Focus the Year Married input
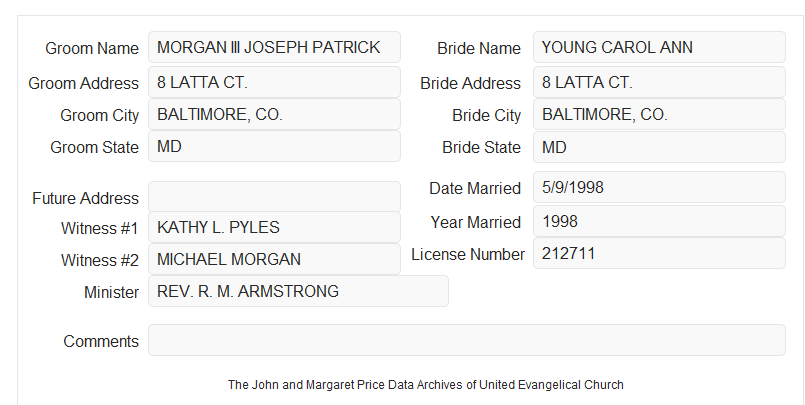This screenshot has height=405, width=805. (659, 221)
